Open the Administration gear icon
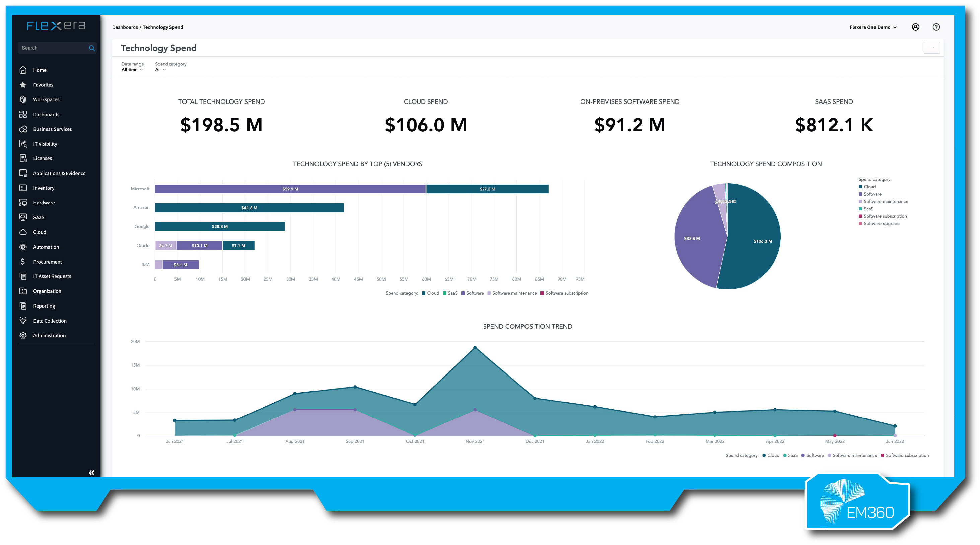980x545 pixels. (23, 335)
